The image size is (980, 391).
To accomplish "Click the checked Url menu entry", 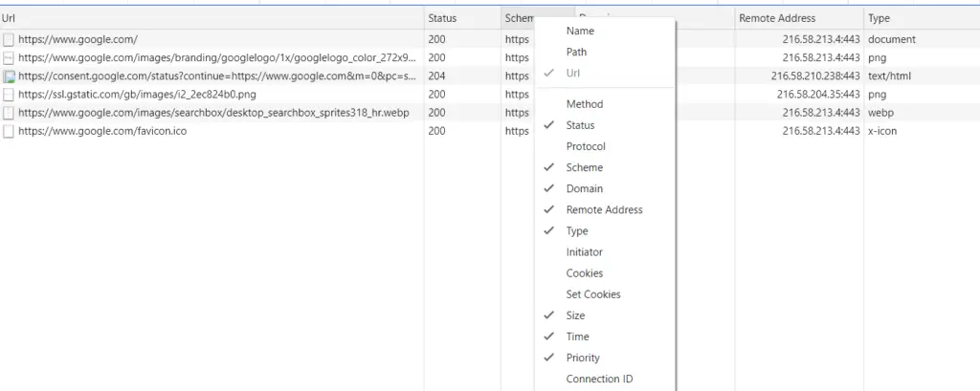I will click(605, 73).
